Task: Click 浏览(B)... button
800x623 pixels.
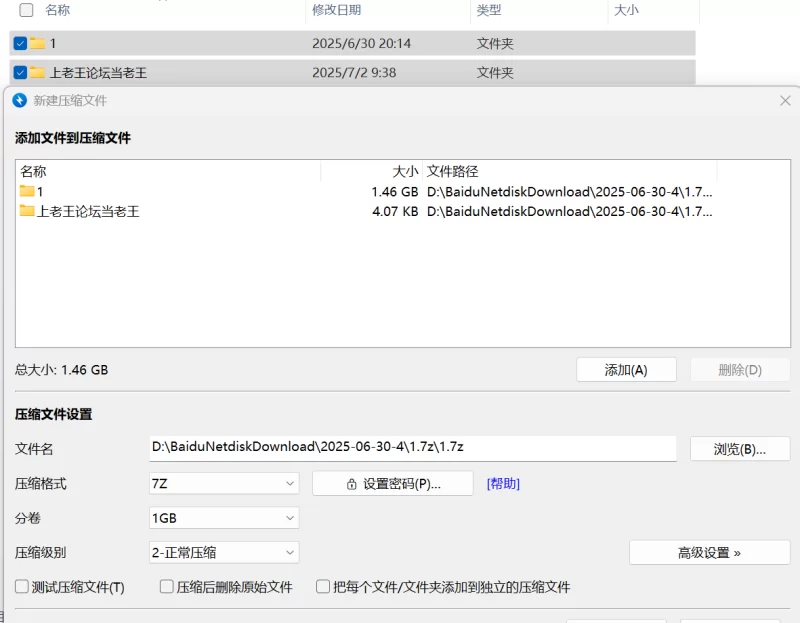Action: click(740, 449)
